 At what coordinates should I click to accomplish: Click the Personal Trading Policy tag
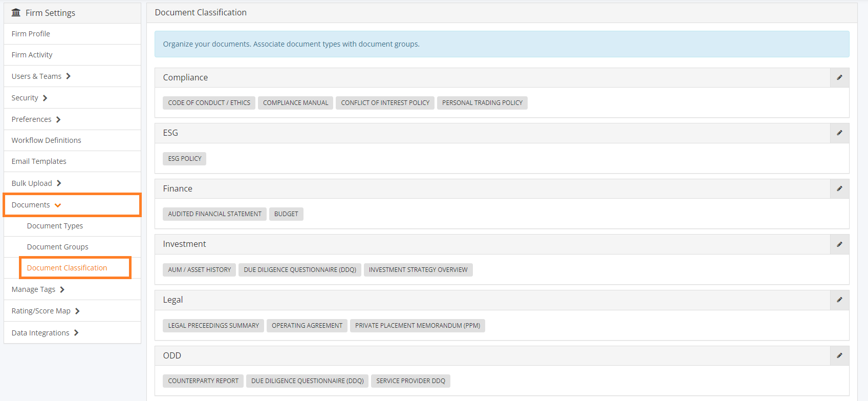(x=482, y=103)
